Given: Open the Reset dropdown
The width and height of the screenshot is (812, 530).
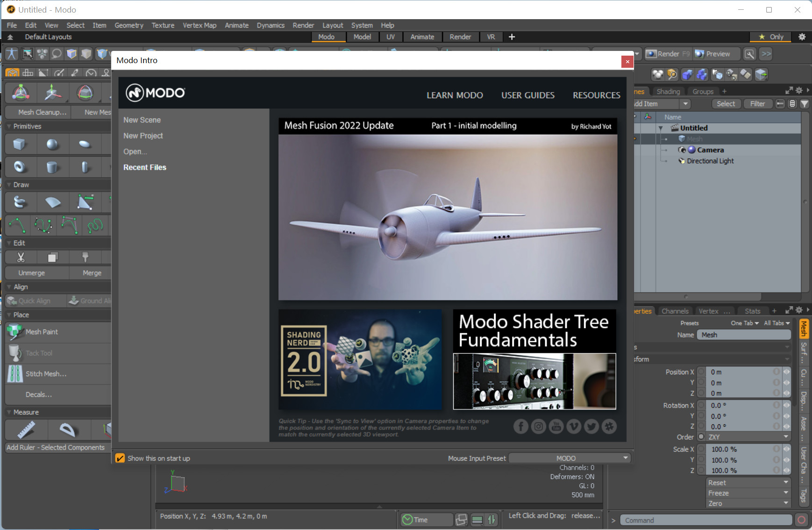Looking at the screenshot, I should [x=748, y=483].
